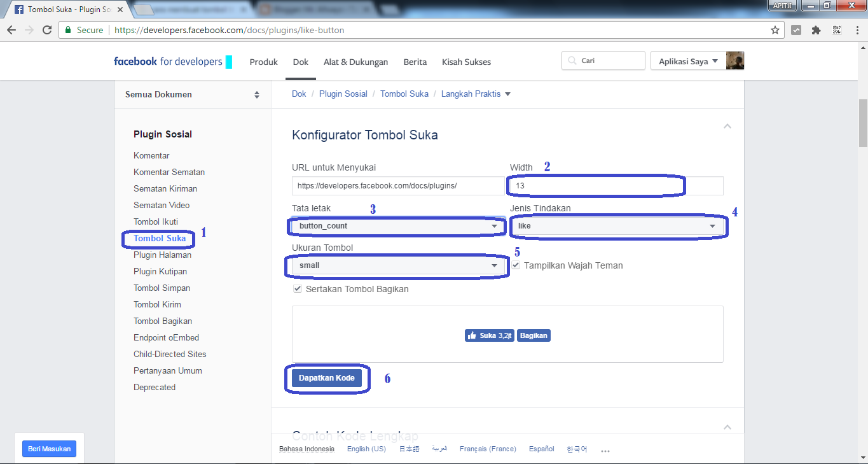Viewport: 868px width, 464px height.
Task: Toggle Sertakan Tombol Bagikan checkbox
Action: tap(297, 289)
